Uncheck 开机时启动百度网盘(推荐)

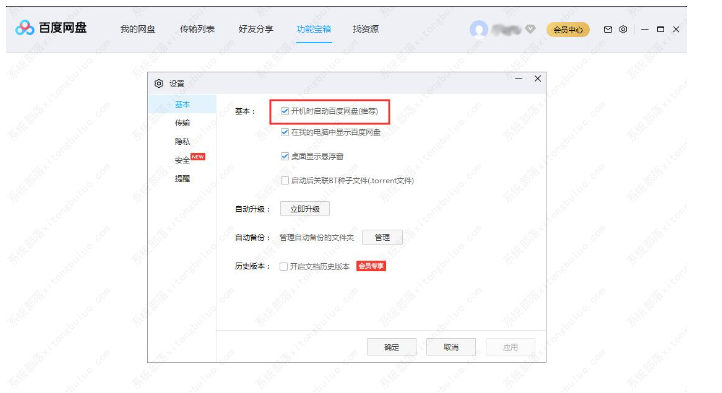coord(285,111)
